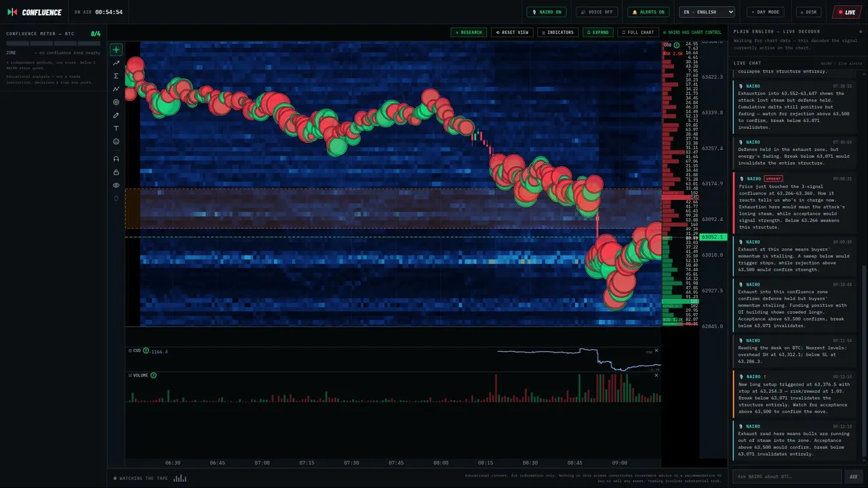Toggle drawings visibility eye icon
Image resolution: width=868 pixels, height=488 pixels.
point(116,185)
